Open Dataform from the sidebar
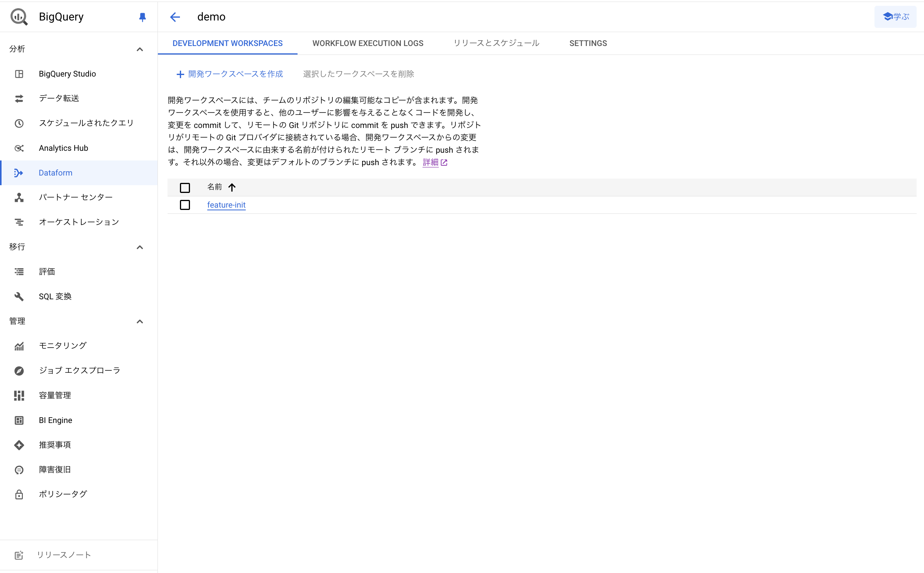 [55, 172]
